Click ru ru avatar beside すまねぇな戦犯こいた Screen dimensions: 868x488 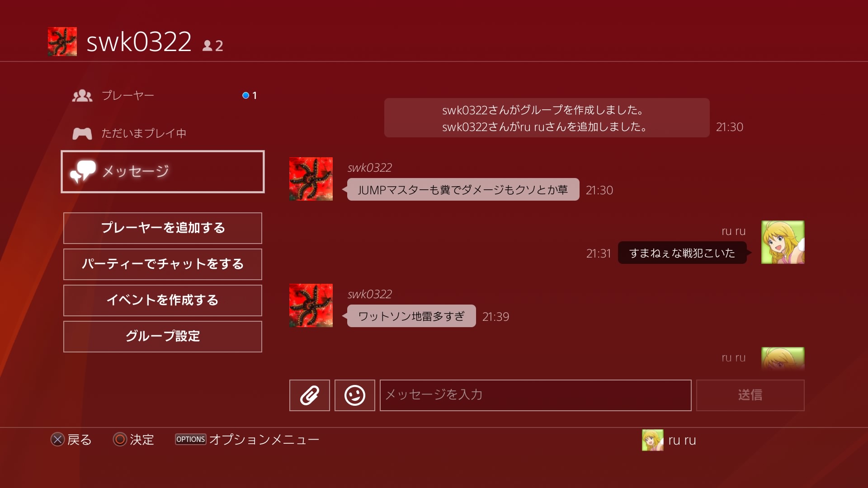783,242
